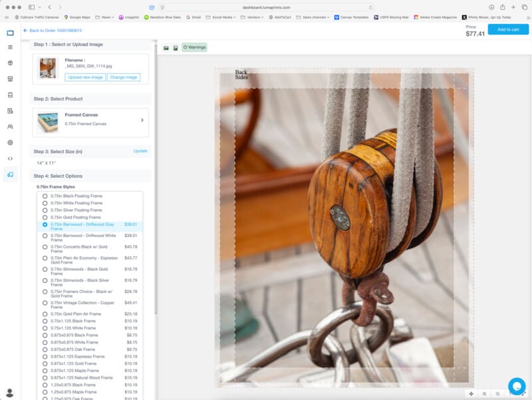Viewport: 532px width, 400px height.
Task: Click the landscape image icon above canvas
Action: tap(166, 48)
